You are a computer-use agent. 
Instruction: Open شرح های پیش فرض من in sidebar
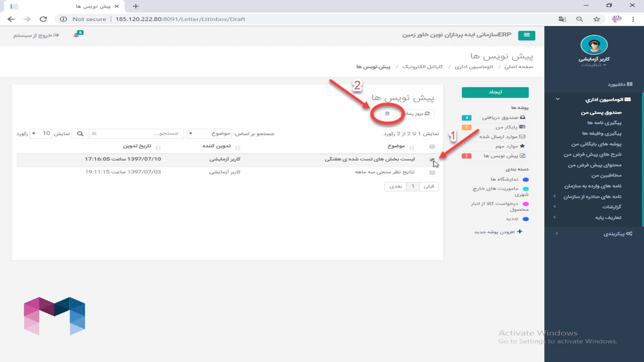pyautogui.click(x=593, y=154)
